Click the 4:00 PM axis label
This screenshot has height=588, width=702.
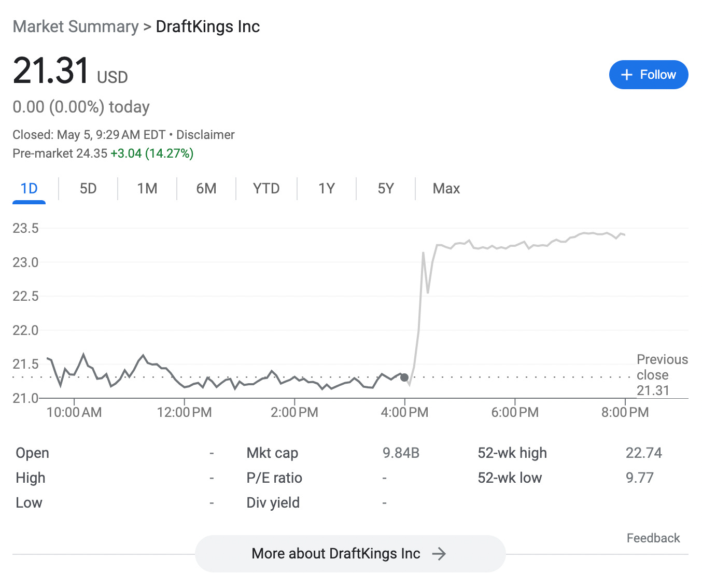[404, 413]
